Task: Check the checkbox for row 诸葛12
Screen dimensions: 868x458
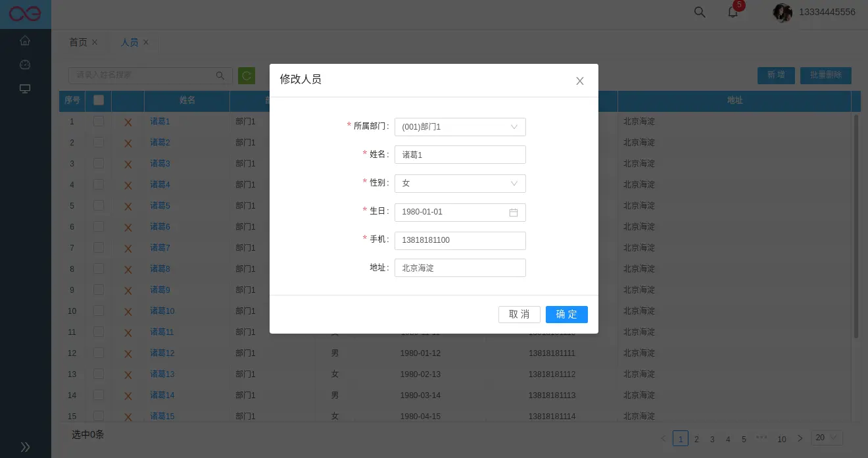Action: point(99,353)
